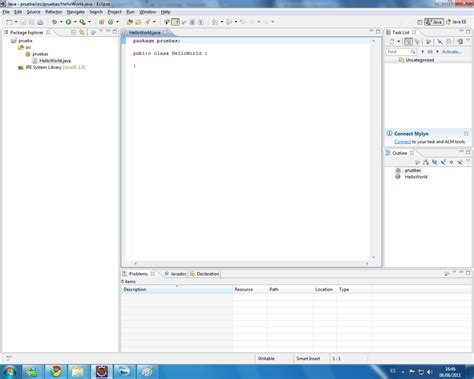
Task: Click the Synchronize Changed icon in Task List
Action: (460, 42)
